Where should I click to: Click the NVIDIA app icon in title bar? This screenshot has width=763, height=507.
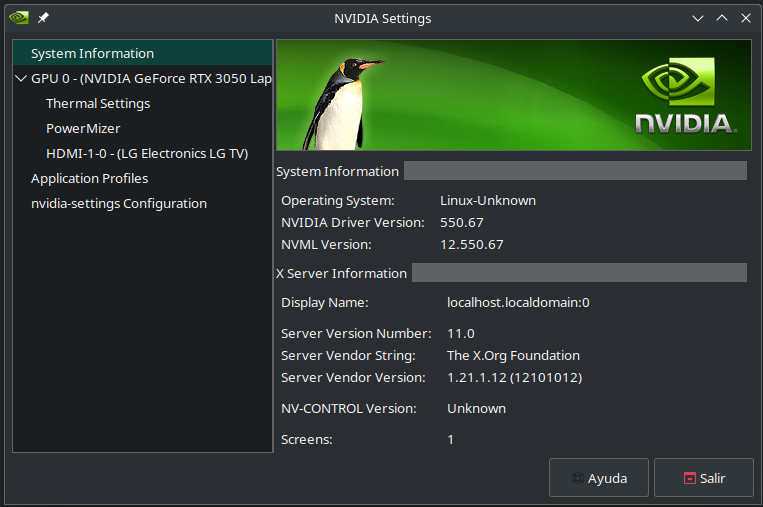tap(19, 18)
